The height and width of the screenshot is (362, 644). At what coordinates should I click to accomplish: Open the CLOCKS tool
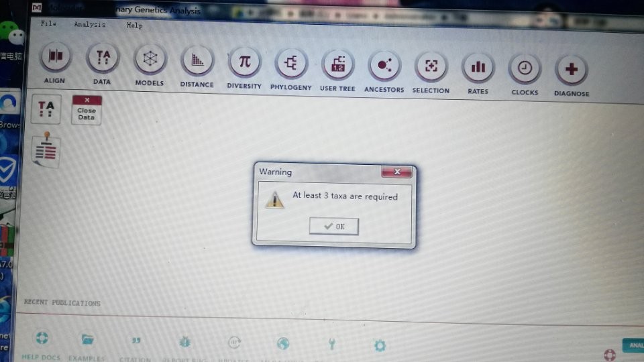point(525,68)
